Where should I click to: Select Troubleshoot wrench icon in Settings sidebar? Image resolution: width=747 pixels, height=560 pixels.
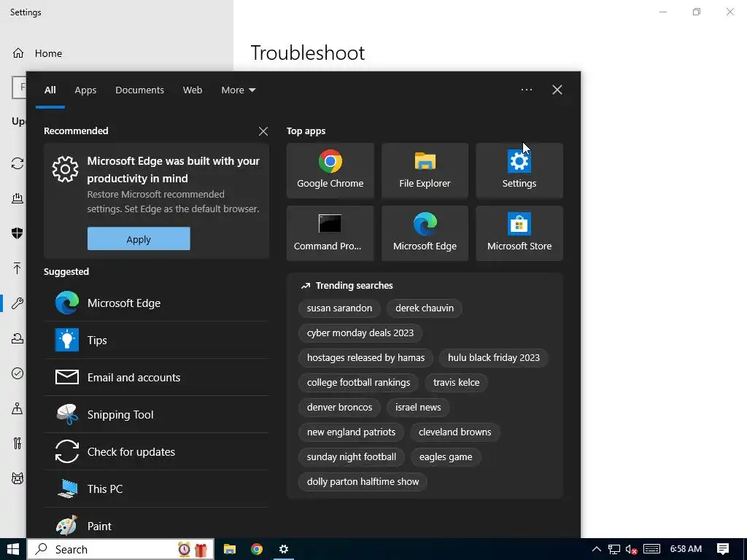(18, 303)
